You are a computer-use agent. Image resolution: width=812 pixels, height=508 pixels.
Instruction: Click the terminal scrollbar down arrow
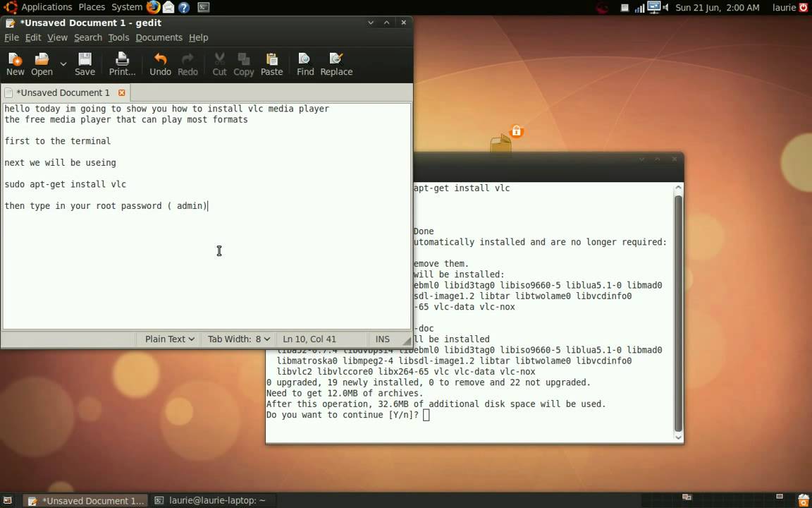678,437
